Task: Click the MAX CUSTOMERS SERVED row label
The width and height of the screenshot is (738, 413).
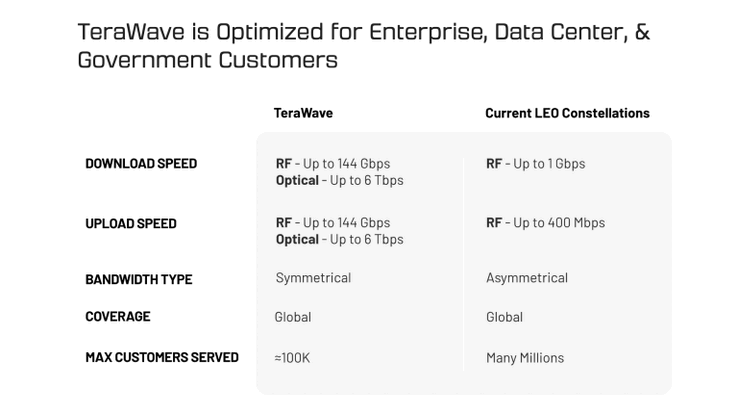Action: [x=162, y=357]
